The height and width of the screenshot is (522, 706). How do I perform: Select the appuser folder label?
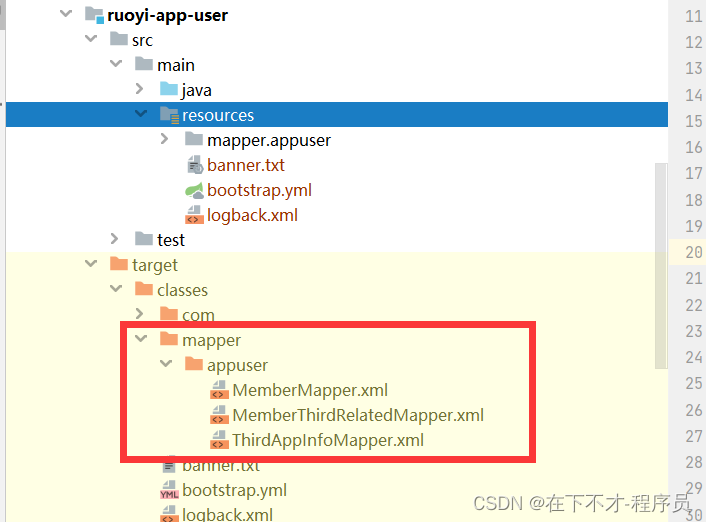click(x=237, y=365)
